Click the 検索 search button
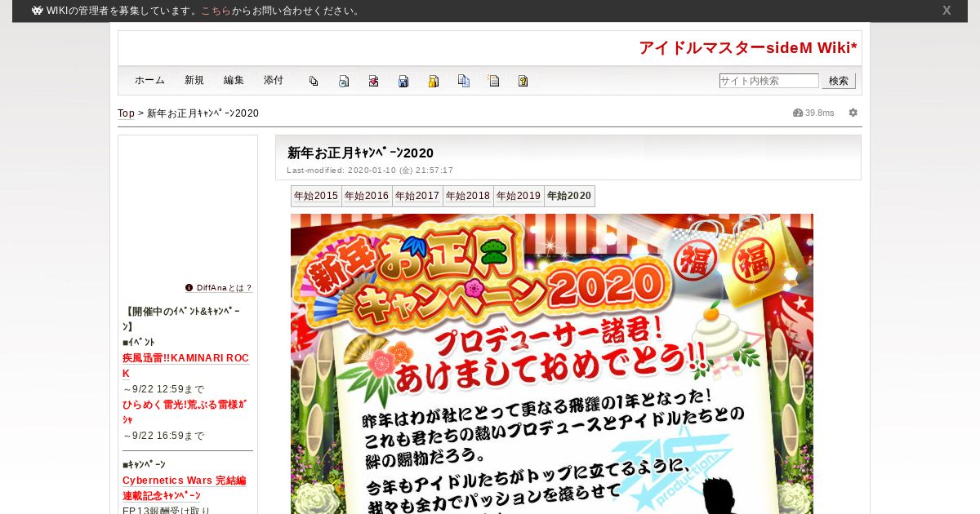This screenshot has width=980, height=514. tap(839, 81)
